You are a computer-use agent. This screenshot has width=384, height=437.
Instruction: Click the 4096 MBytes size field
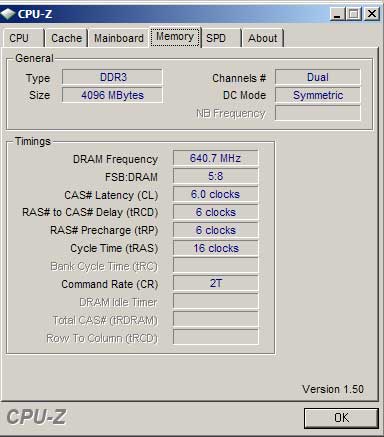(x=112, y=95)
